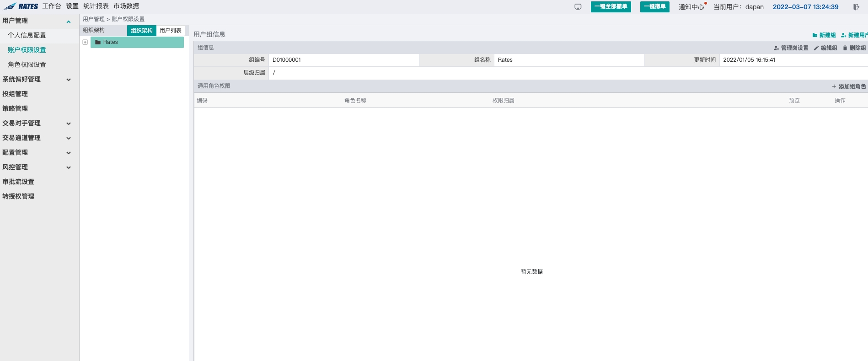868x361 pixels.
Task: Expand the 配置管理 section chevron
Action: pos(69,153)
